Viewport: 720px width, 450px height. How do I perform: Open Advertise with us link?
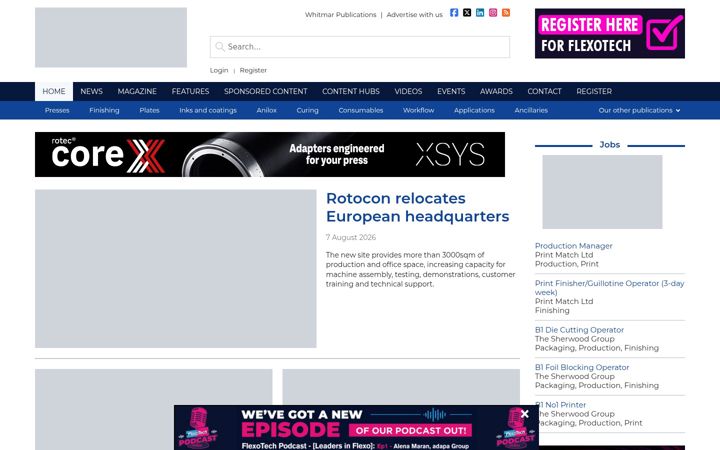point(414,15)
